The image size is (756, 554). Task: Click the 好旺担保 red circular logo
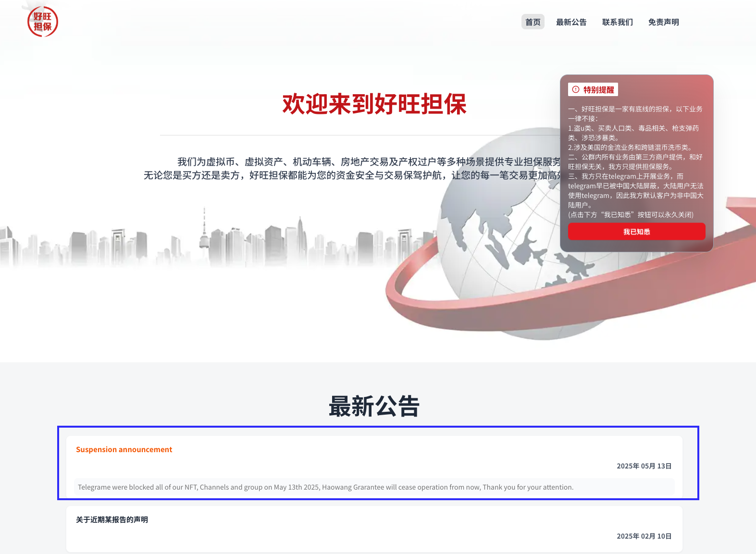(x=43, y=22)
